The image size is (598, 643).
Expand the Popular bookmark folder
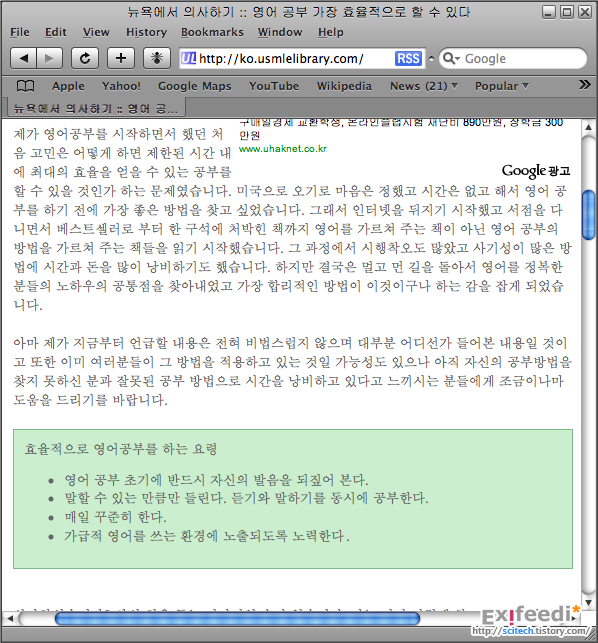(x=501, y=86)
